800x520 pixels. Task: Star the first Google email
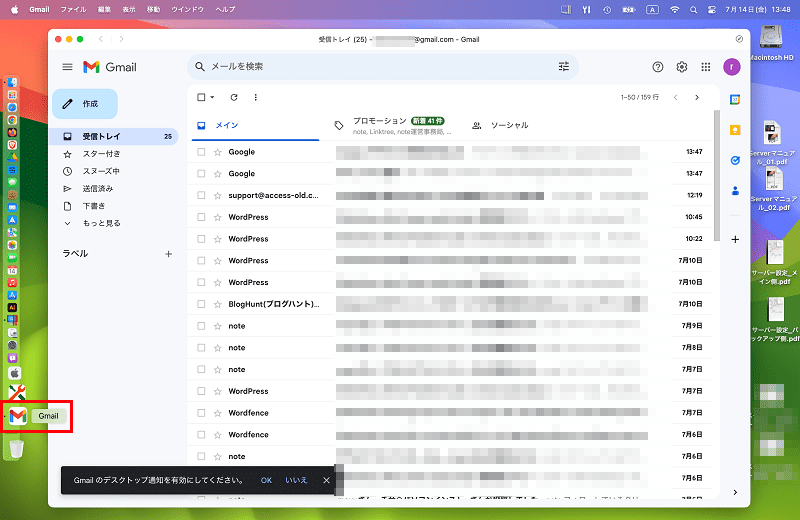[x=217, y=152]
